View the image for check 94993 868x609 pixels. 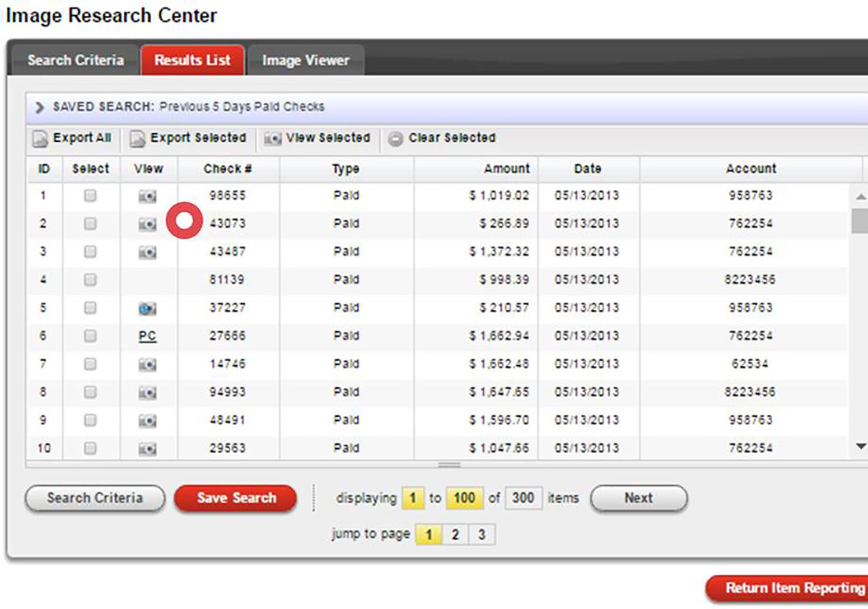148,392
